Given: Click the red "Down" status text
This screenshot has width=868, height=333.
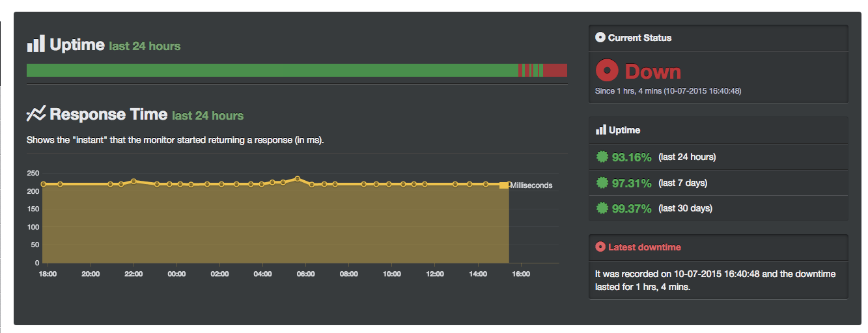Looking at the screenshot, I should [652, 72].
